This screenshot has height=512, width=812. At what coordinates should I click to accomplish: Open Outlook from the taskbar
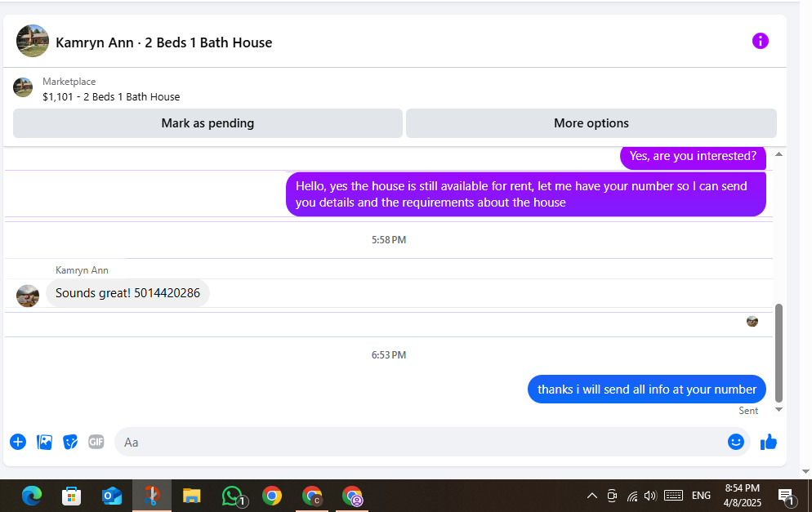(111, 496)
